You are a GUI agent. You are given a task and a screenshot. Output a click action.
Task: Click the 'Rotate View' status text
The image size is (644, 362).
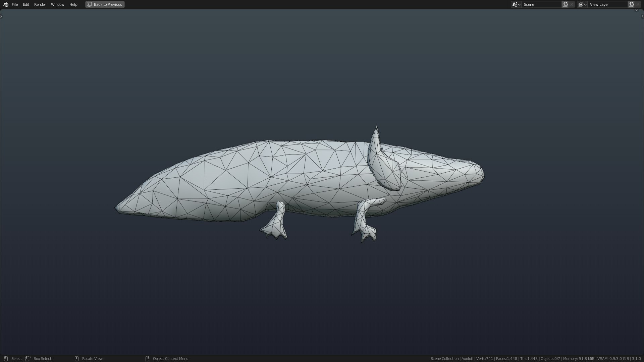click(92, 359)
